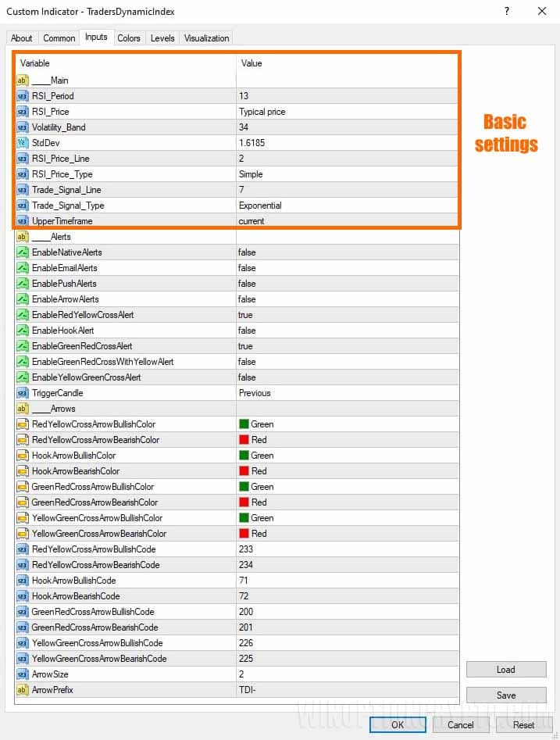
Task: Click the YellowGreenCrossArrowBearishCode integer icon
Action: (x=22, y=659)
